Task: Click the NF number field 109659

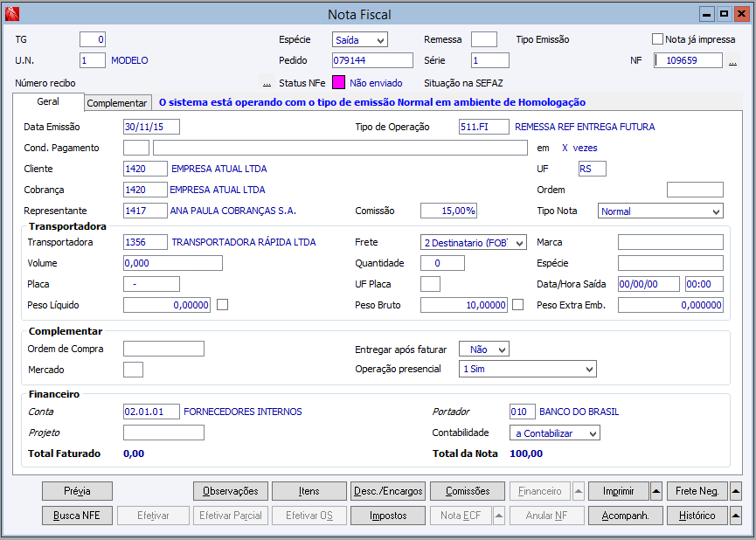Action: 688,60
